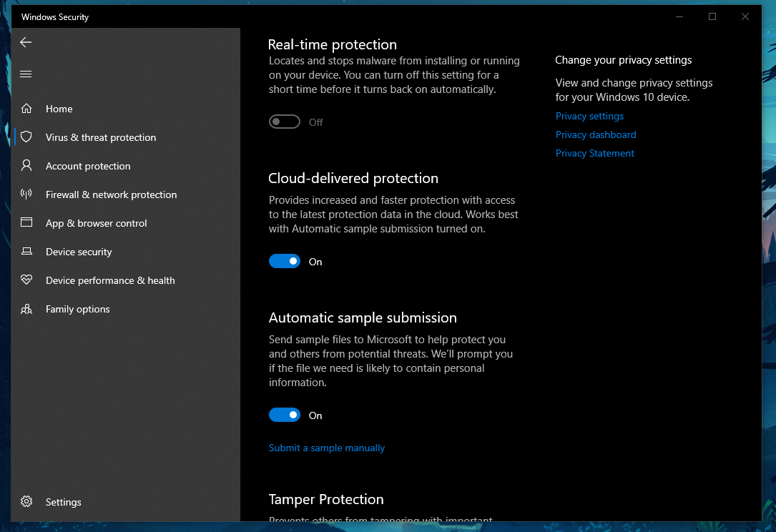
Task: Click Change your privacy settings heading
Action: pyautogui.click(x=624, y=60)
